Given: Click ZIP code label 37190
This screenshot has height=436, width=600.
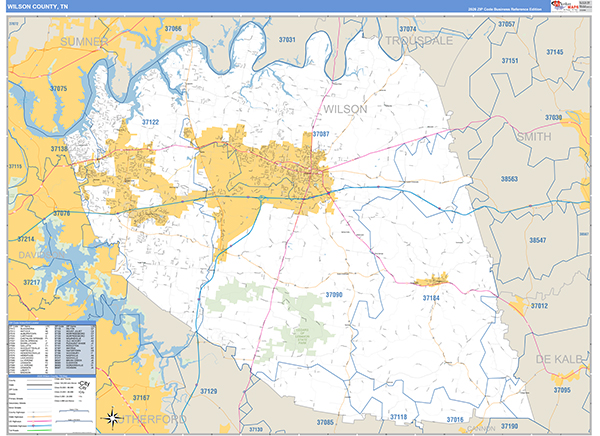Looking at the screenshot, I should point(509,426).
